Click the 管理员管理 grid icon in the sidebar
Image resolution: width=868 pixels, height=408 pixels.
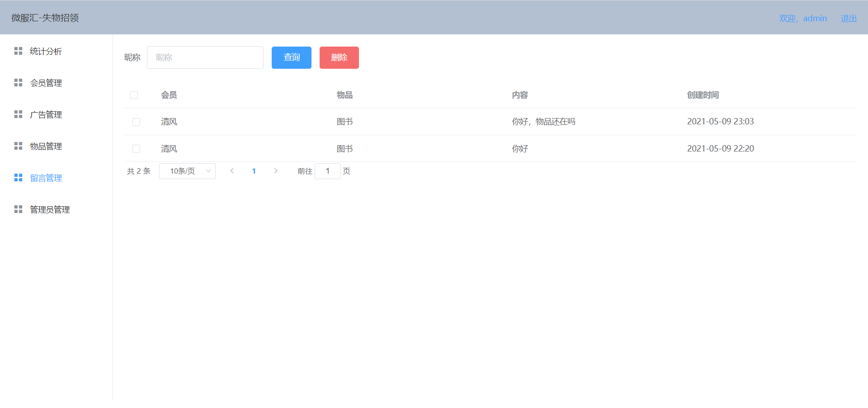pyautogui.click(x=18, y=209)
